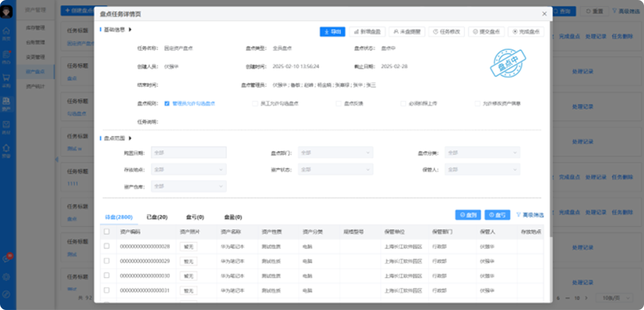The height and width of the screenshot is (310, 644).
Task: Collapse the 基础信息 section arrow
Action: [130, 29]
